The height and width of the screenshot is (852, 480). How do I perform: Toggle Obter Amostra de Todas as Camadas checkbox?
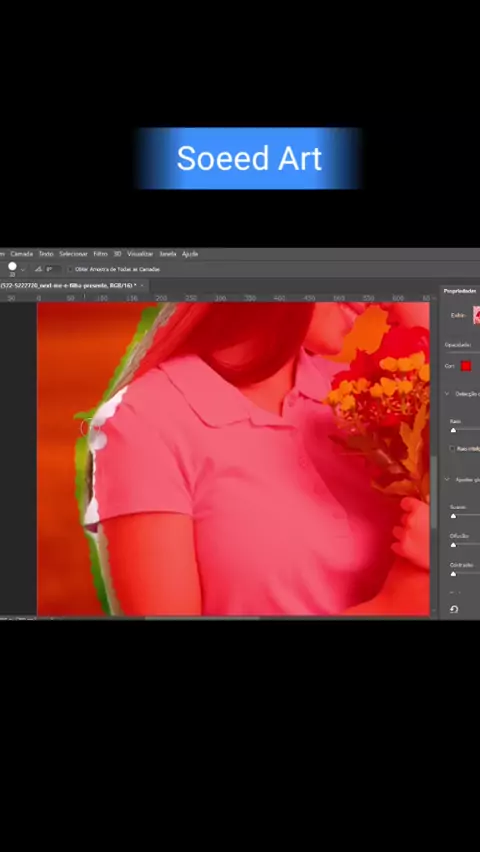pyautogui.click(x=70, y=270)
